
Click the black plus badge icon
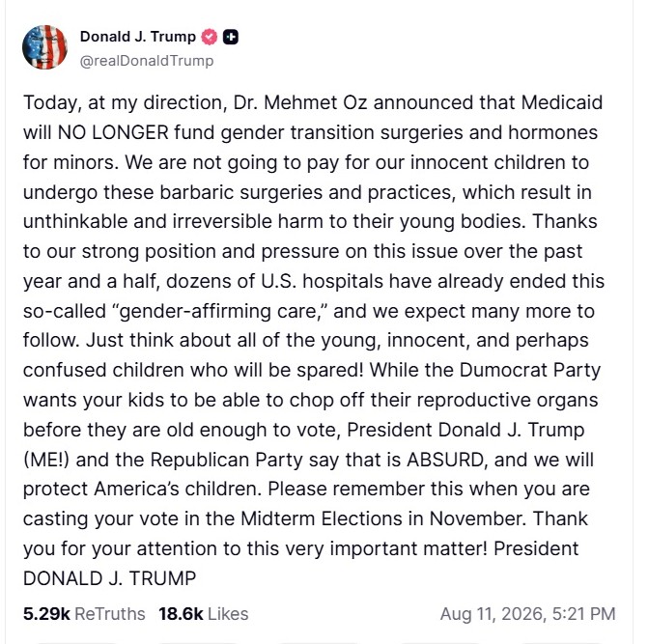point(231,37)
